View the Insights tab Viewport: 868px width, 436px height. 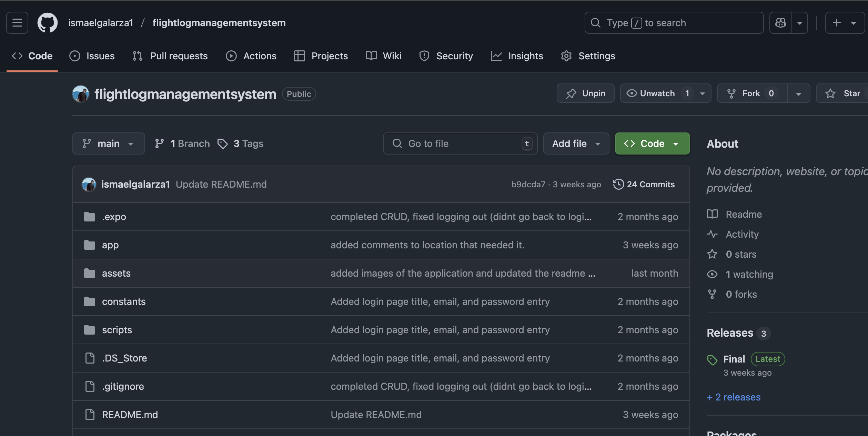point(517,56)
